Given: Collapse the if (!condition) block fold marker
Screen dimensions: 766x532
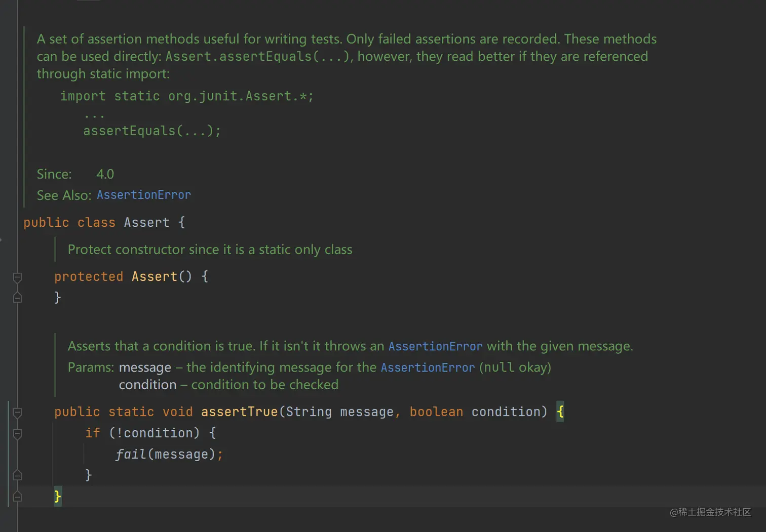Looking at the screenshot, I should 17,434.
